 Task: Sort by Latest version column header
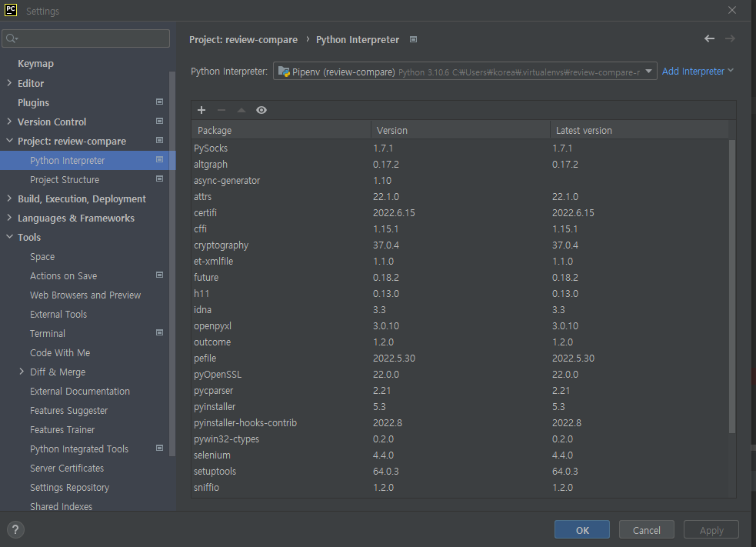click(639, 130)
